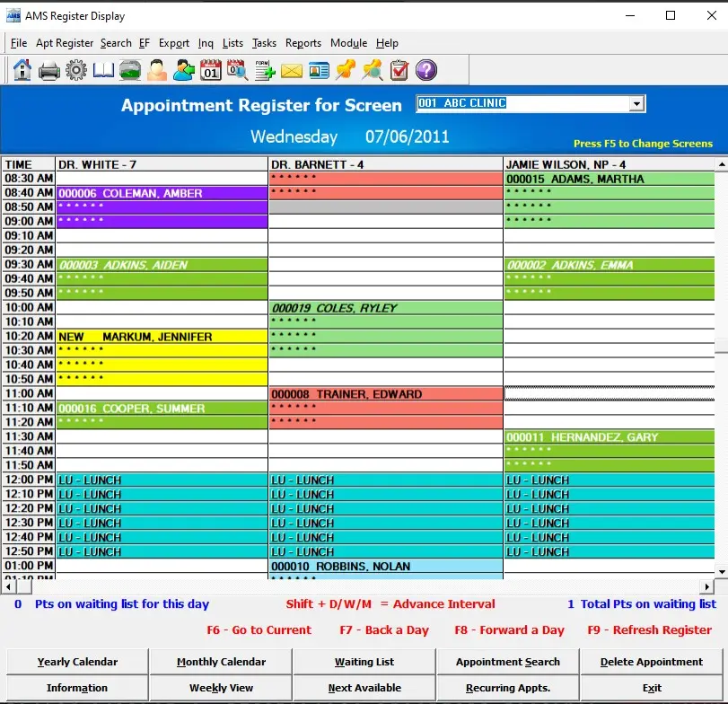
Task: Select the Weekly View button
Action: tap(220, 689)
